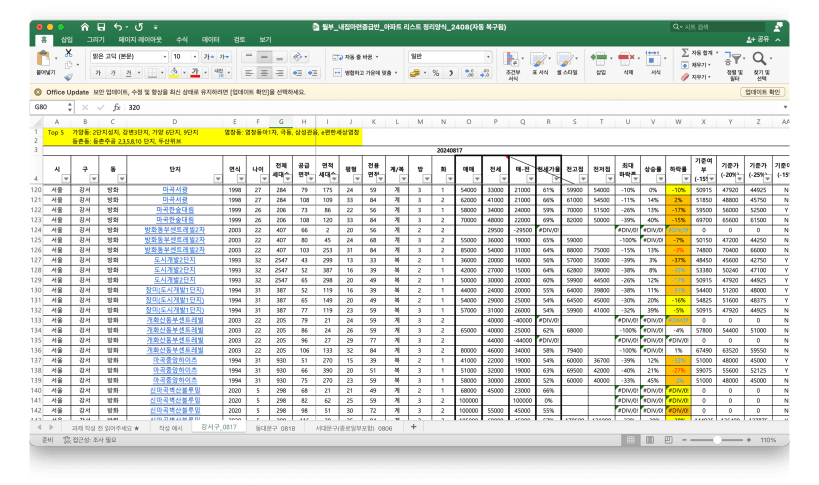Image resolution: width=819 pixels, height=485 pixels.
Task: Toggle wrap text (자동 줄 바꿈)
Action: coord(355,57)
